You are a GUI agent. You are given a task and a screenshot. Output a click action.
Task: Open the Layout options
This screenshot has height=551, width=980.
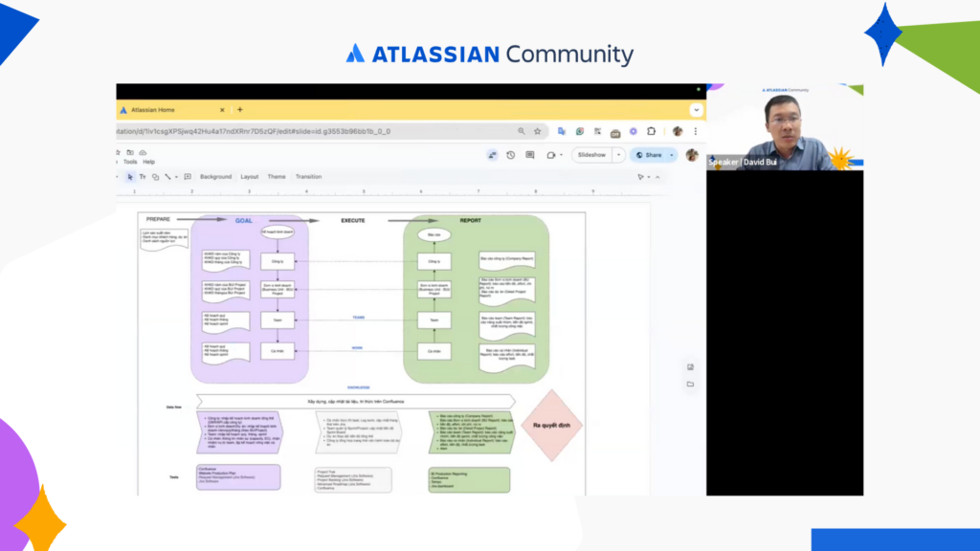coord(250,177)
